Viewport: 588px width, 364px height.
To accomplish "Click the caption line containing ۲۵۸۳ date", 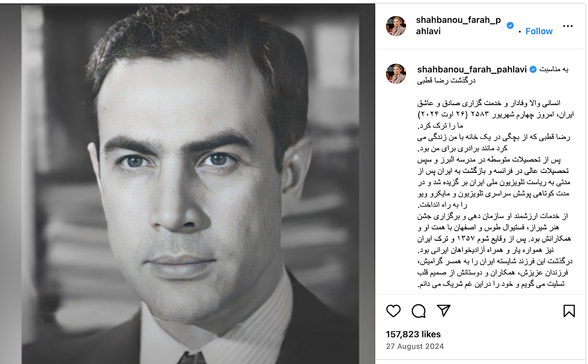I will point(496,115).
